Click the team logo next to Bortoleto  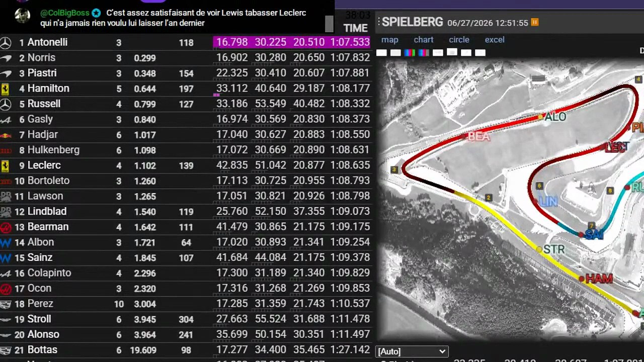pos(6,181)
